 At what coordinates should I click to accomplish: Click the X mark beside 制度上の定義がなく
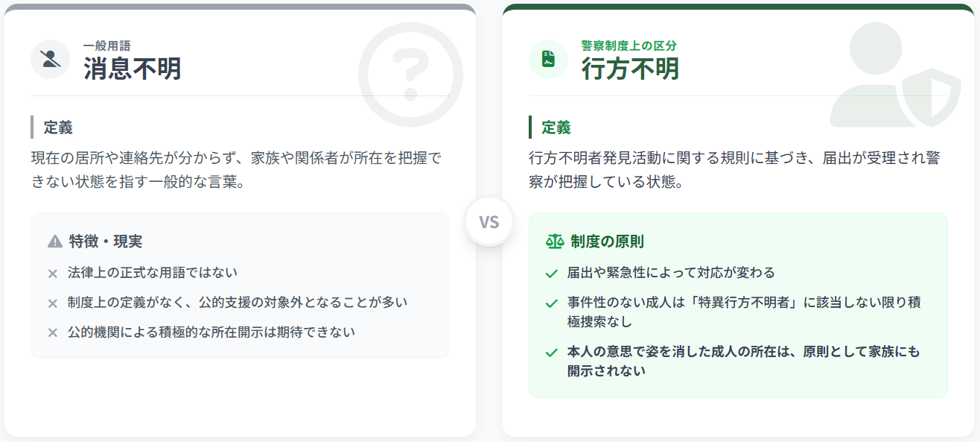pos(53,303)
